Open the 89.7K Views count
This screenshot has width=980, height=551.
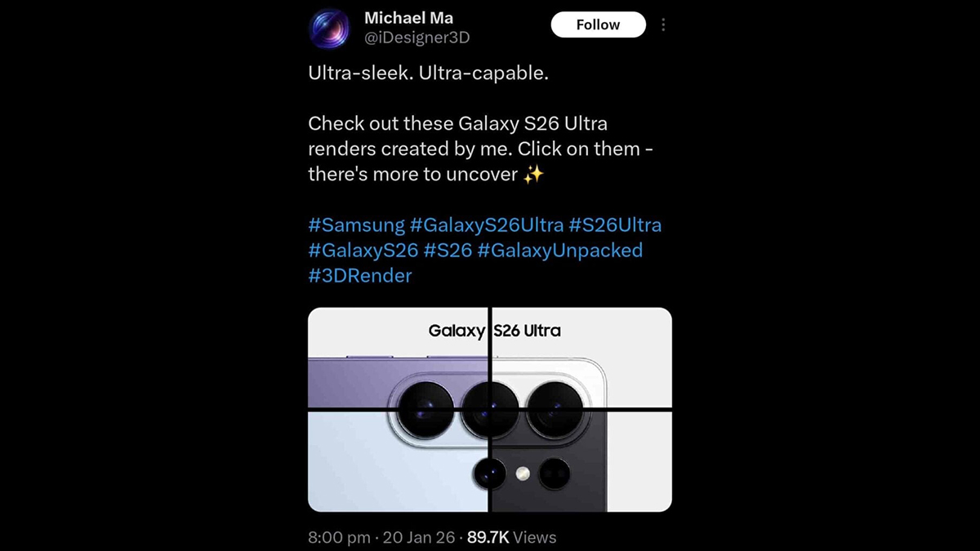(511, 537)
